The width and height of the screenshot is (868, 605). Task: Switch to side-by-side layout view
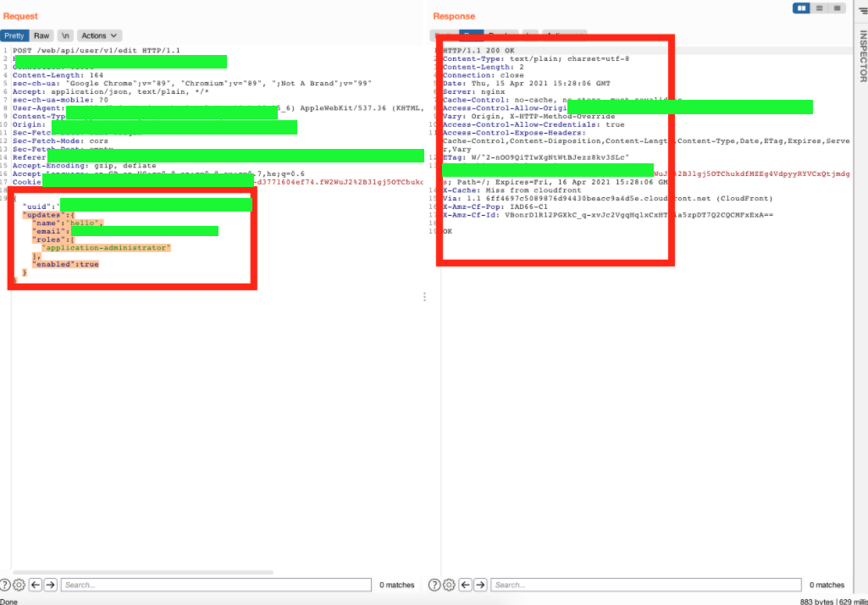click(801, 8)
